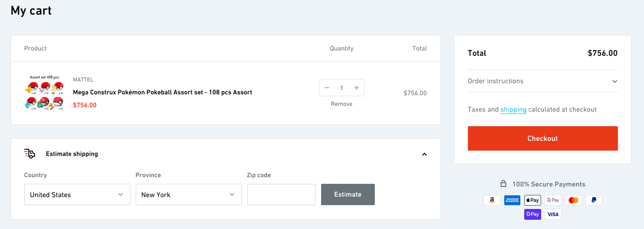Click the PayPal payment icon

coord(593,200)
